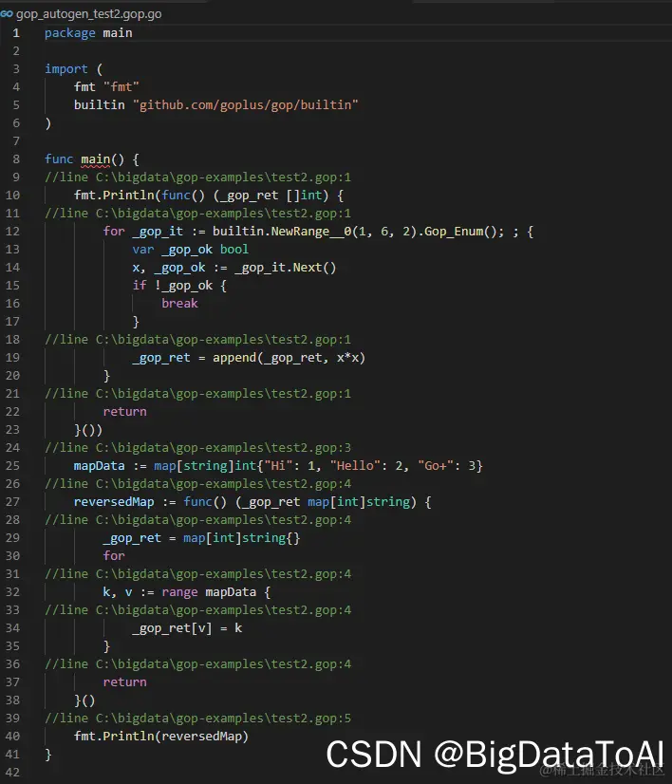The height and width of the screenshot is (784, 672).
Task: Click line number 25 in the gutter
Action: point(13,466)
